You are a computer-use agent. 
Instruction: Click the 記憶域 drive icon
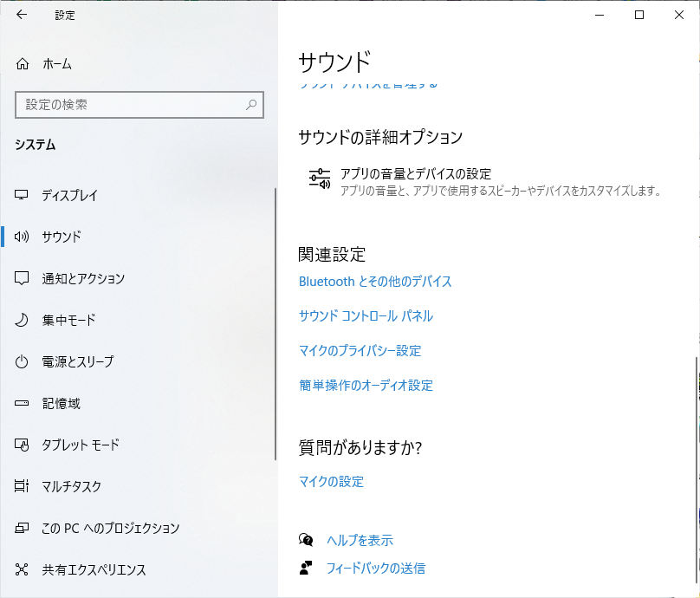coord(22,403)
